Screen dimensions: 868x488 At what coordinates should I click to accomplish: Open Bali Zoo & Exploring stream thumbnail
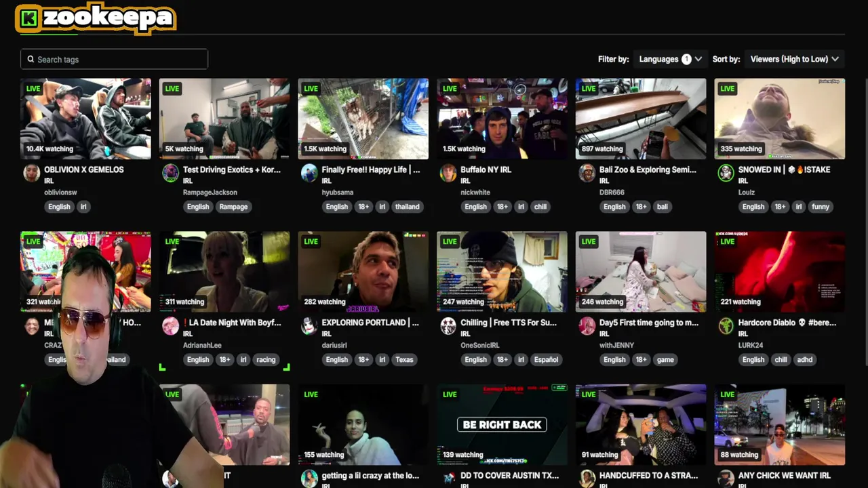click(x=641, y=119)
